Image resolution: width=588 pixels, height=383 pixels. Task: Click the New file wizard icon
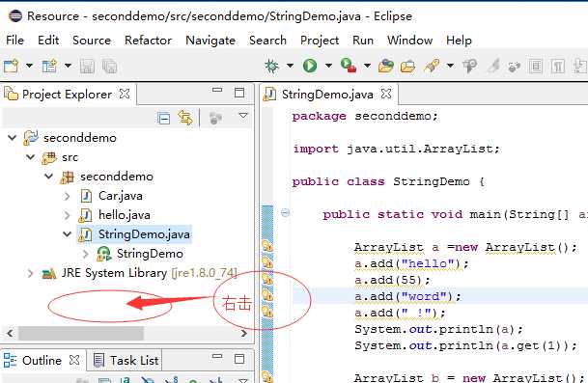[11, 66]
